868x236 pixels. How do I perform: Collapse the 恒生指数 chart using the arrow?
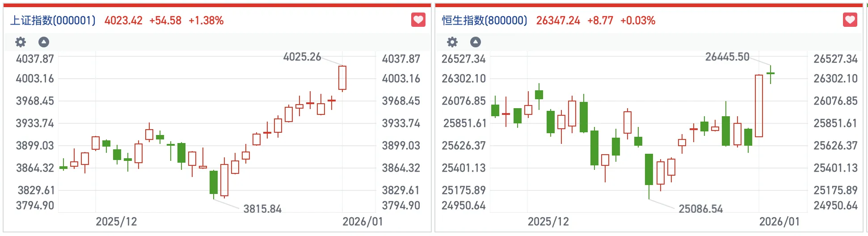tap(476, 42)
